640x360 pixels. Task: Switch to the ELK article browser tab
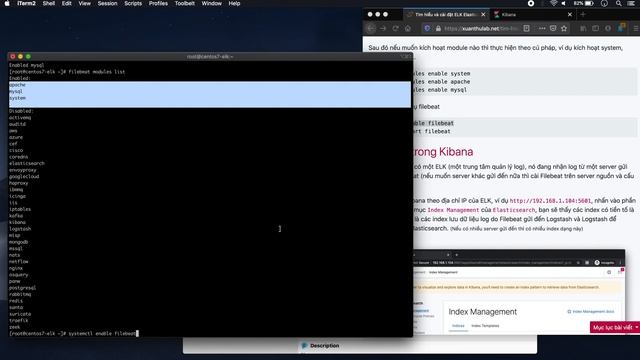click(446, 14)
